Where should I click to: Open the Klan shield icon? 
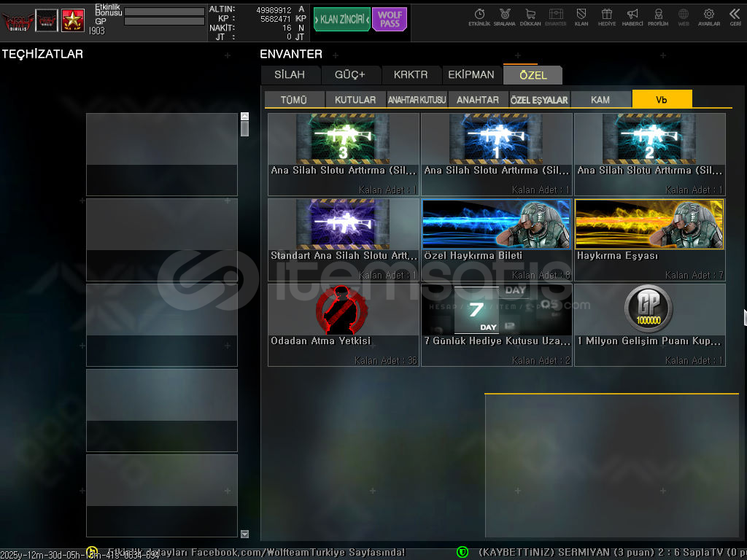(581, 17)
